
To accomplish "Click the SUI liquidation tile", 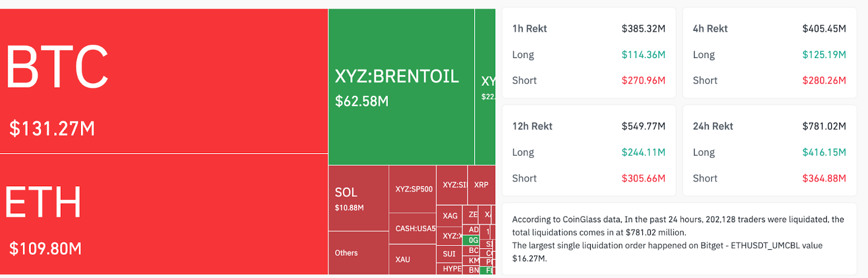I will point(449,254).
